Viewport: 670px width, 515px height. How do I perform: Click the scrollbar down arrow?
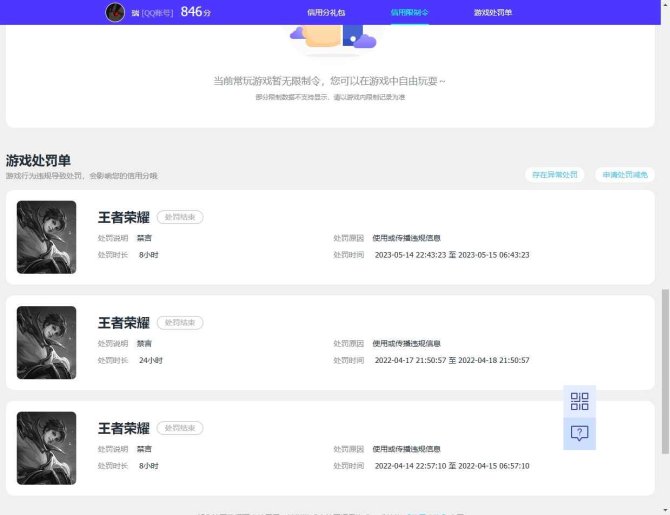pos(665,510)
